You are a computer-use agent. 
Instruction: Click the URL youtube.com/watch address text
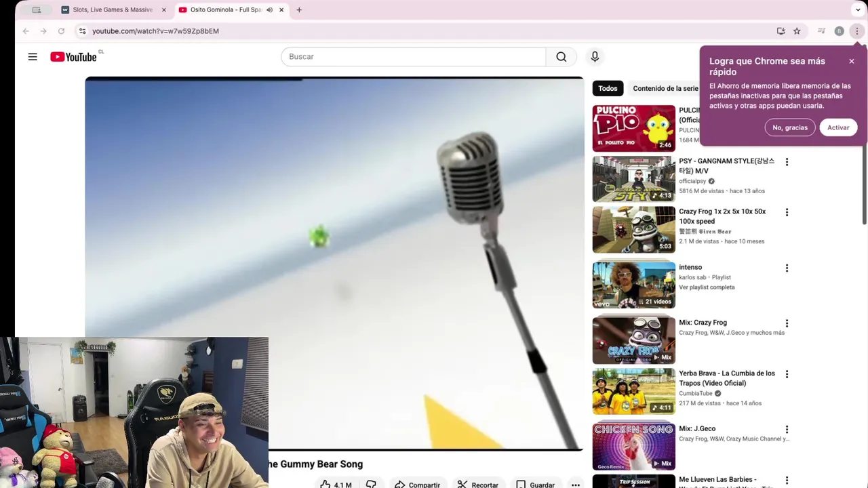(155, 31)
